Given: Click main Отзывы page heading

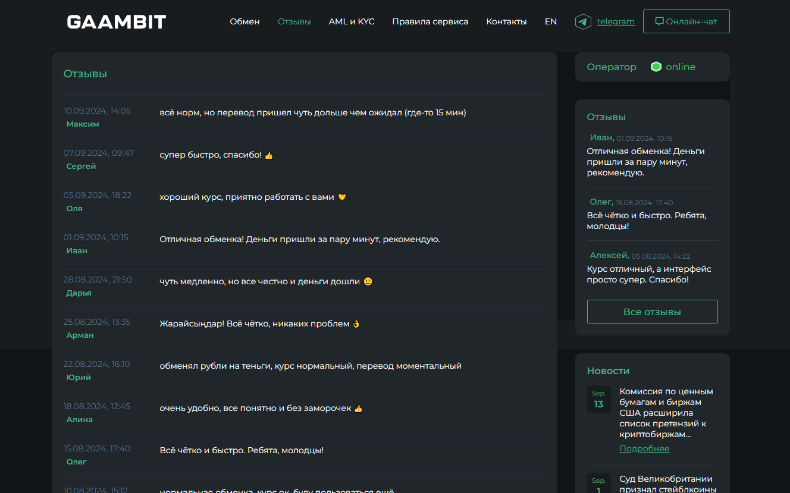Looking at the screenshot, I should pyautogui.click(x=85, y=74).
